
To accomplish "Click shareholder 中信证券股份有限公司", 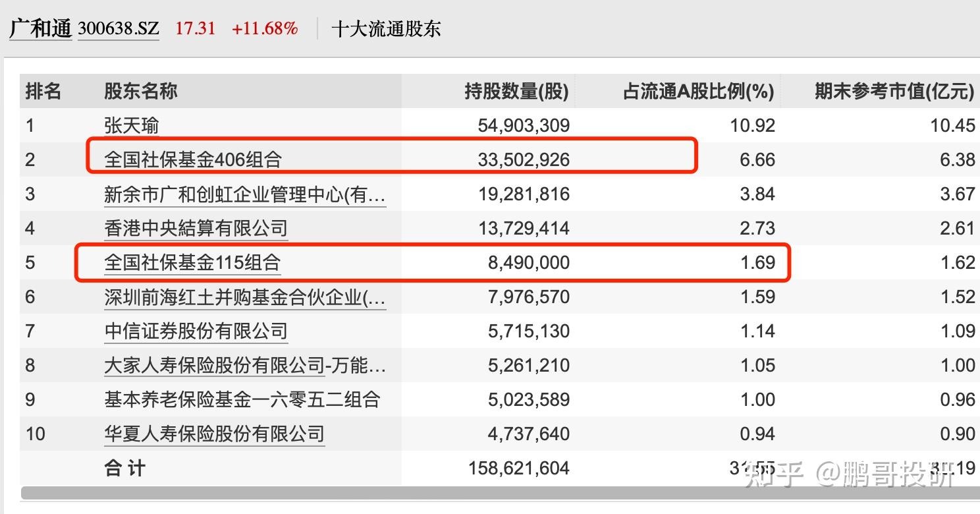I will [196, 331].
